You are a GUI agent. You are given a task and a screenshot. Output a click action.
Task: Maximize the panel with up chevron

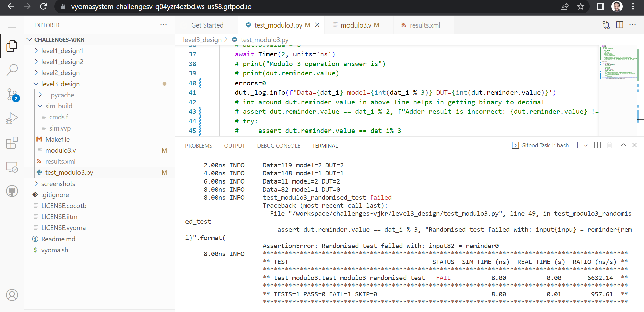623,145
